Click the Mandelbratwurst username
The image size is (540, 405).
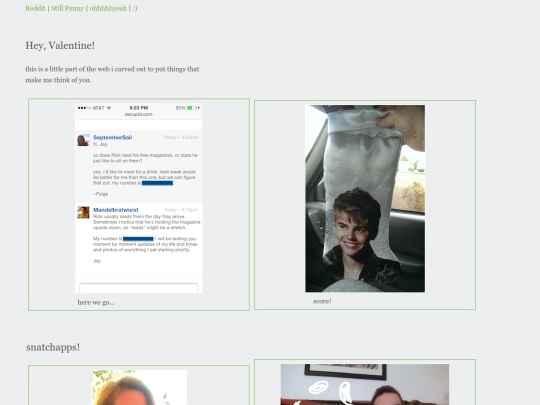point(116,210)
